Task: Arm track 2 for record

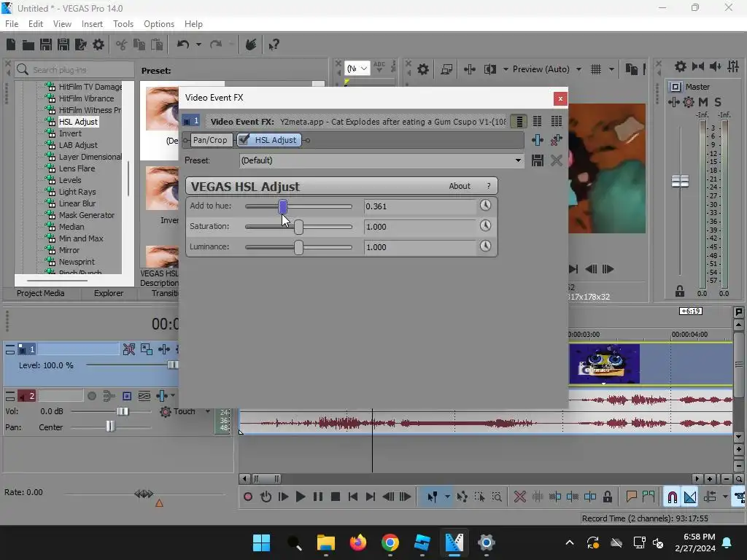Action: click(x=92, y=396)
